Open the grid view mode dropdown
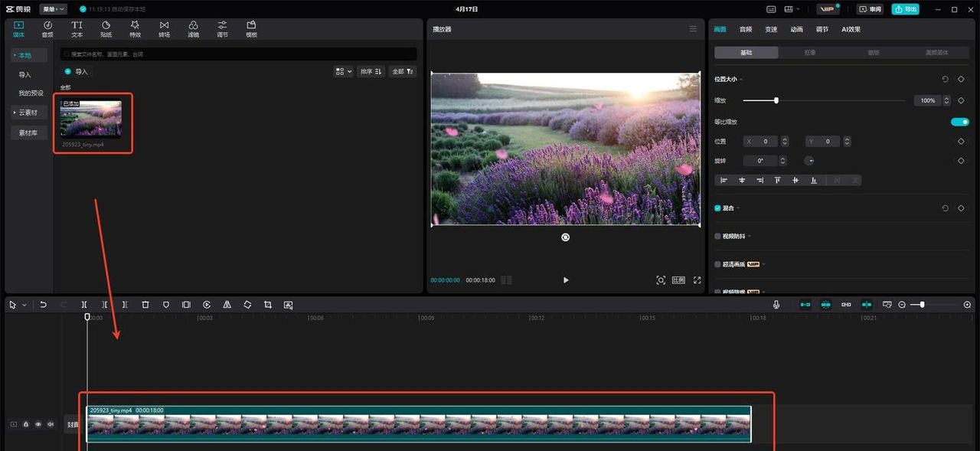This screenshot has height=451, width=980. [x=344, y=71]
